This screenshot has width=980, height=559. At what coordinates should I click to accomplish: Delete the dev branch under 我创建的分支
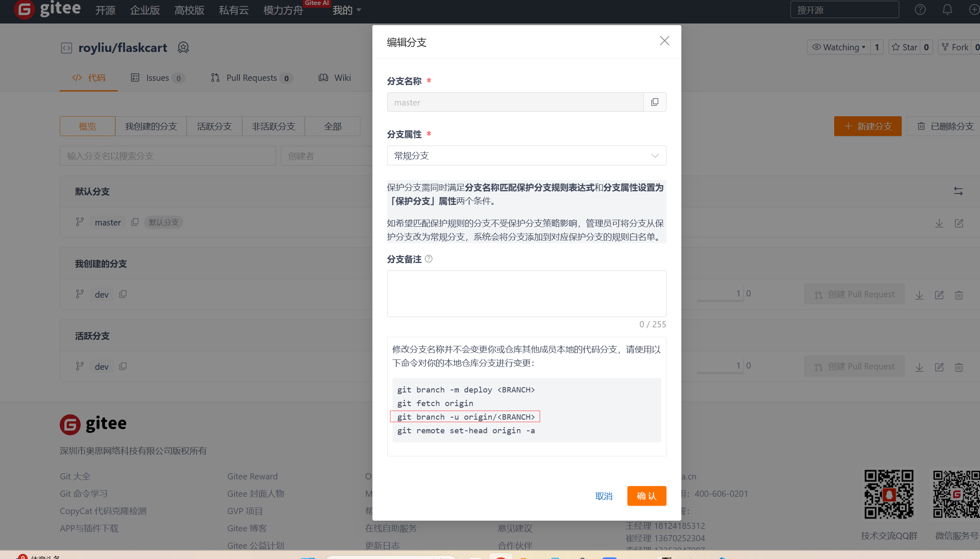[x=959, y=295]
